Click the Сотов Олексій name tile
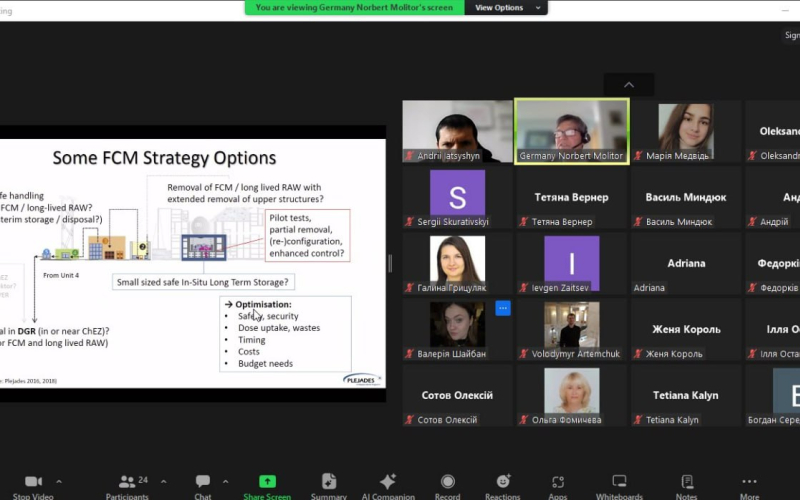 point(457,395)
